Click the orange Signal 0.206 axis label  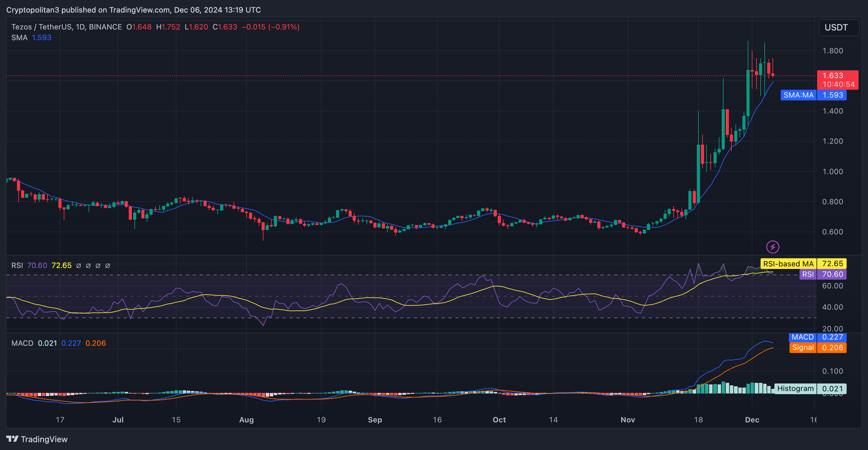pos(818,348)
